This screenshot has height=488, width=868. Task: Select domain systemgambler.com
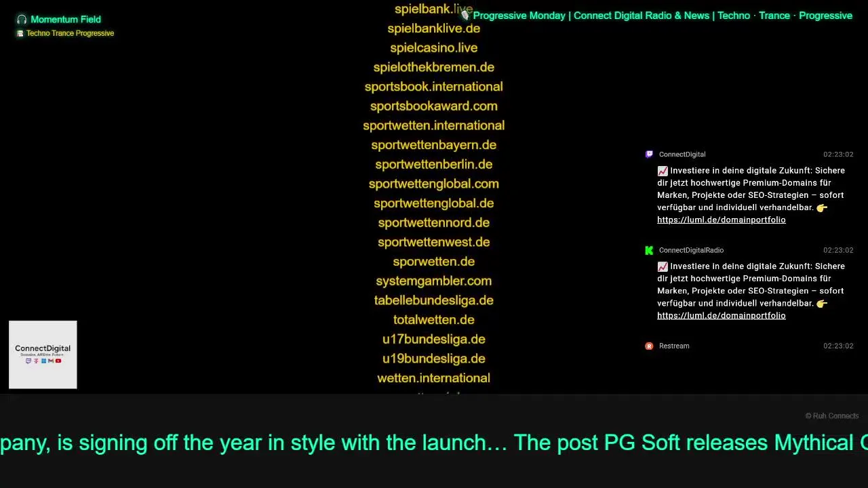click(434, 281)
